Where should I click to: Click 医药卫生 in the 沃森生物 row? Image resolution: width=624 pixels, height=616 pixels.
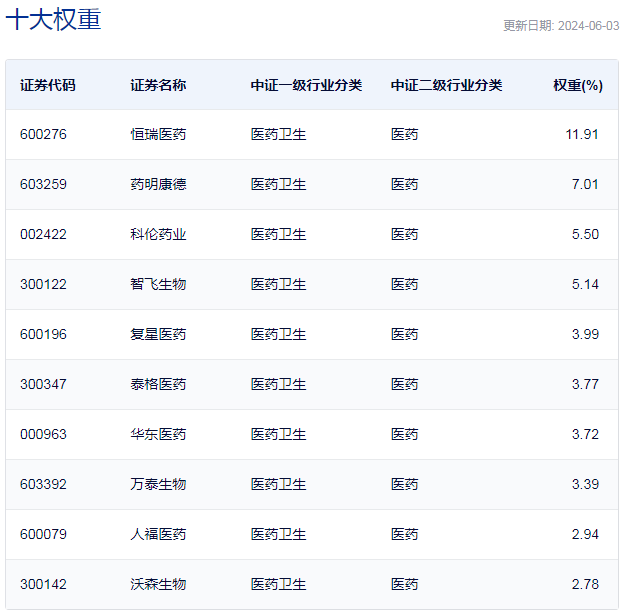(x=278, y=585)
